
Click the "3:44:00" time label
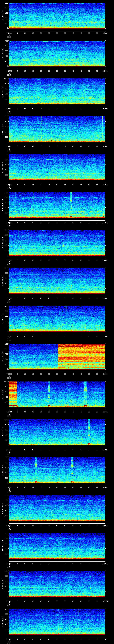(x=9, y=33)
